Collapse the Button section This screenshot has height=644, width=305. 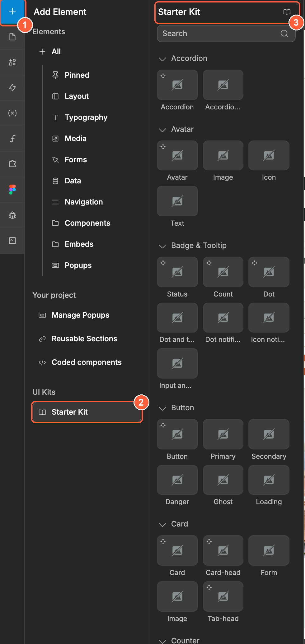pyautogui.click(x=162, y=408)
